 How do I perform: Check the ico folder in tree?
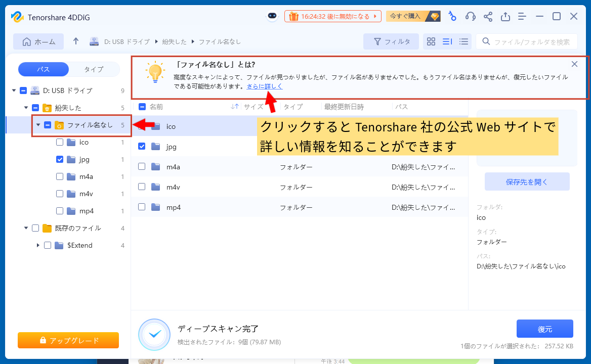60,142
